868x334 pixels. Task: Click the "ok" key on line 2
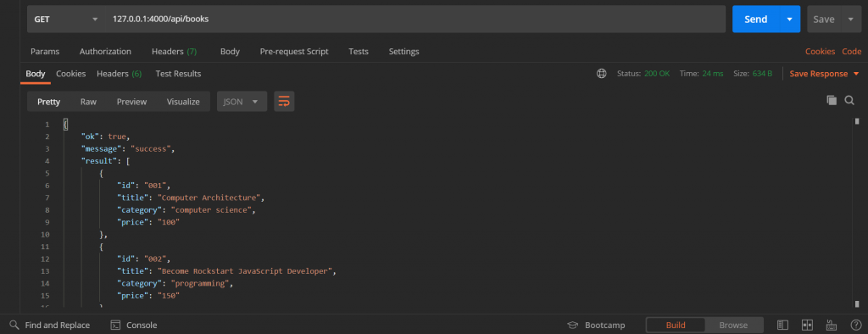coord(90,136)
